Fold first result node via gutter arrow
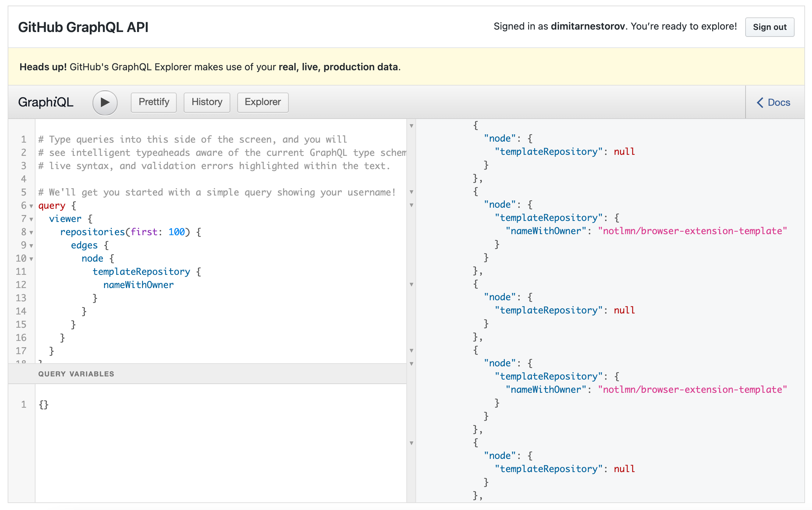812x510 pixels. tap(411, 126)
